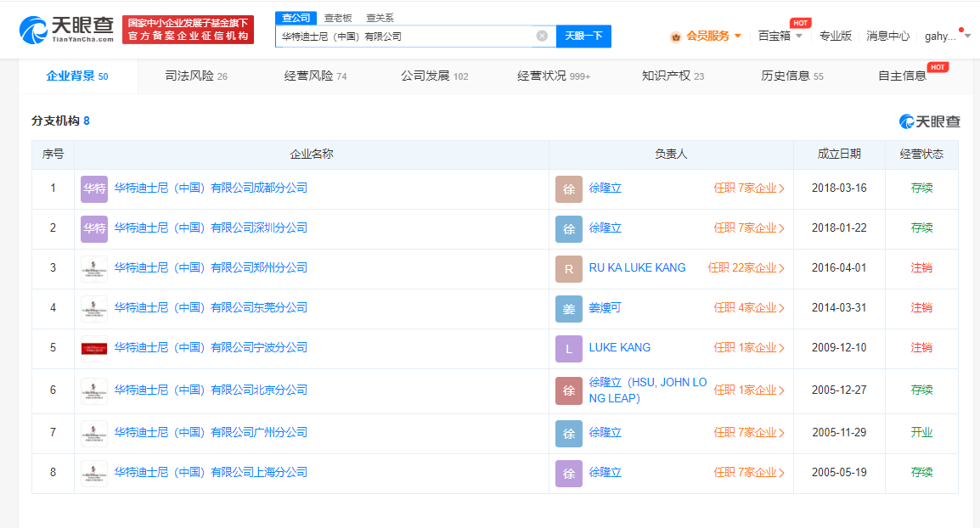Expand 任职 7家企业 for 成都分公司 row
Viewport: 980px width, 528px height.
point(749,188)
